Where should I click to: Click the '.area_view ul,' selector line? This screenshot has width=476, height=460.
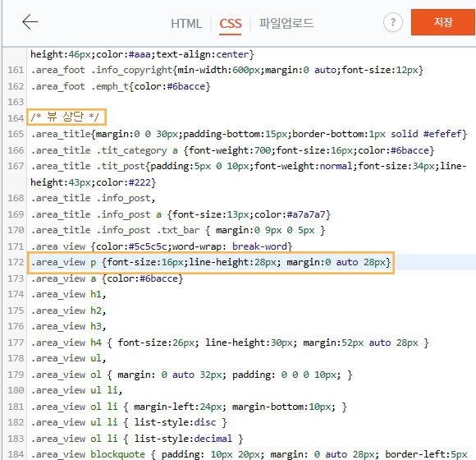[x=68, y=358]
